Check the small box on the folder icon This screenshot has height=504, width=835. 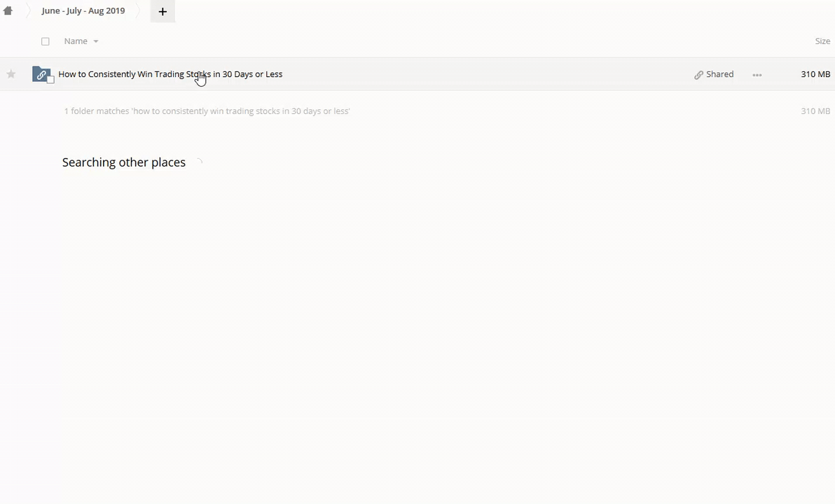50,80
